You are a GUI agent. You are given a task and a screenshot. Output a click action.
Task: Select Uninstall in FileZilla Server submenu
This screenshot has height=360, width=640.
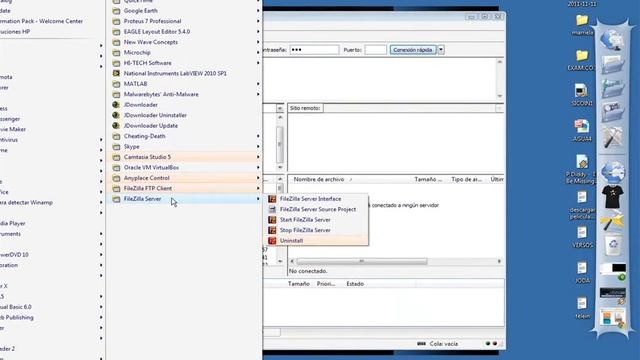(291, 241)
